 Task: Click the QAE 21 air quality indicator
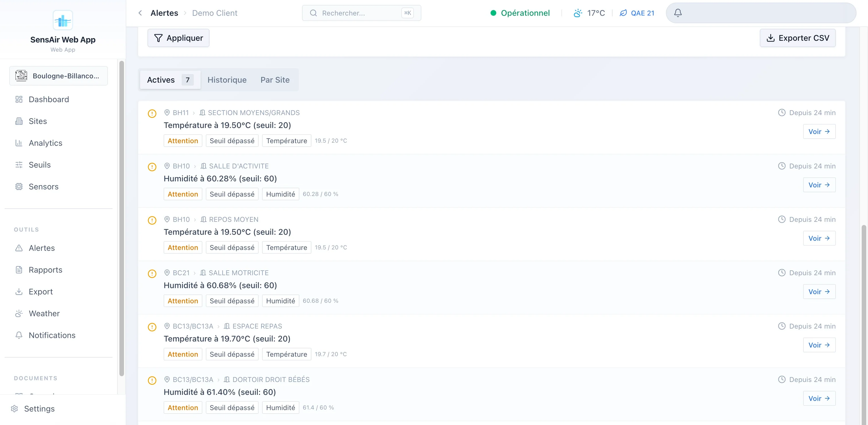pyautogui.click(x=637, y=13)
